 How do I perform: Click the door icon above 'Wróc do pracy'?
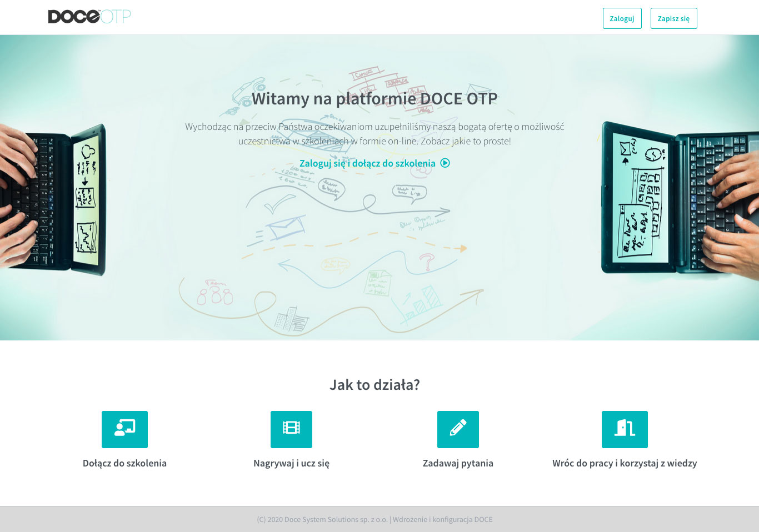pyautogui.click(x=625, y=429)
